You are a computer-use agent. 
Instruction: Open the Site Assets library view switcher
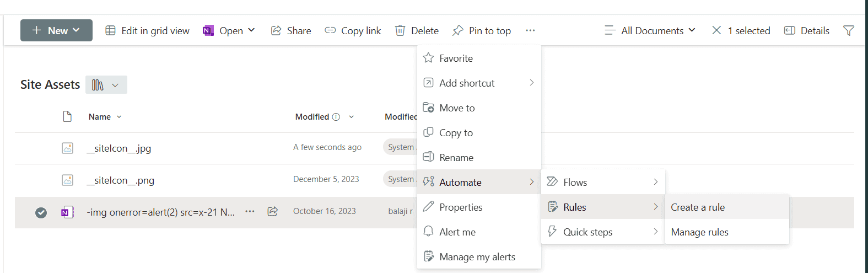point(106,85)
